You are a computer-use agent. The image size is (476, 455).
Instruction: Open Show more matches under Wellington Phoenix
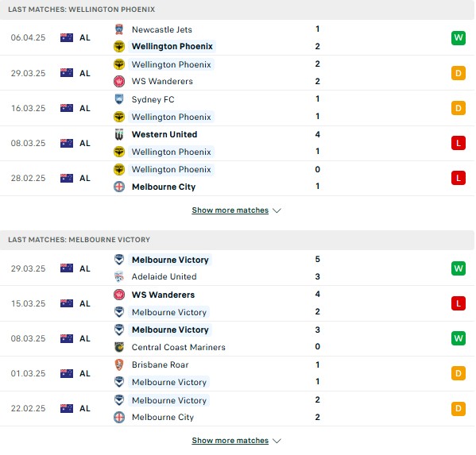(x=230, y=210)
